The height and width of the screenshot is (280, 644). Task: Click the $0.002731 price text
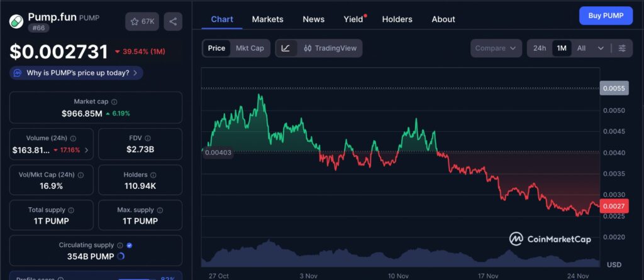pyautogui.click(x=58, y=52)
